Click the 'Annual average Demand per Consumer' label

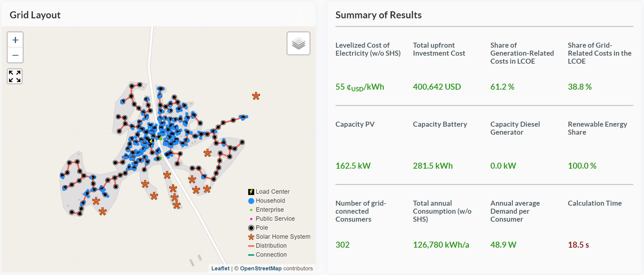pyautogui.click(x=515, y=211)
